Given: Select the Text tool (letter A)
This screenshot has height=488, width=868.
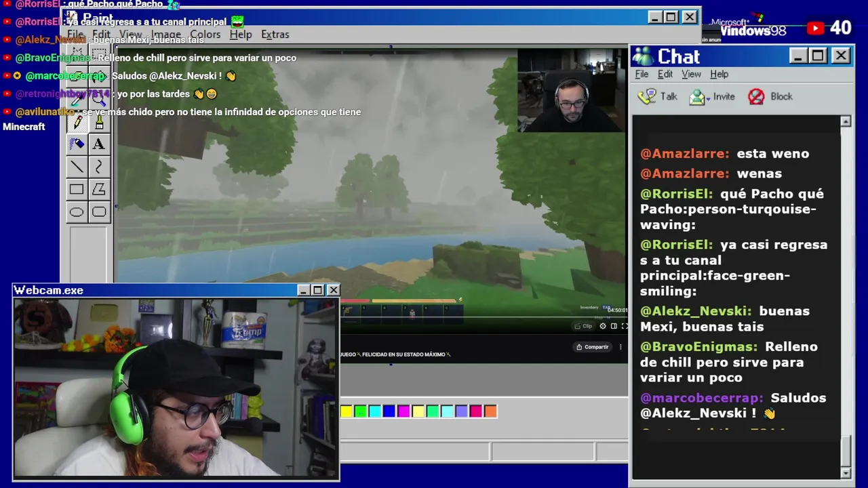Looking at the screenshot, I should 99,144.
